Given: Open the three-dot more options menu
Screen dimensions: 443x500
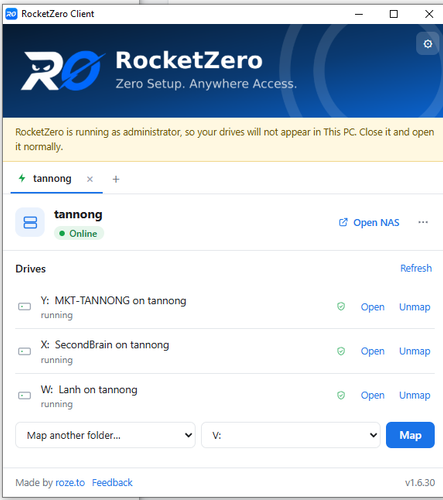Looking at the screenshot, I should click(423, 222).
